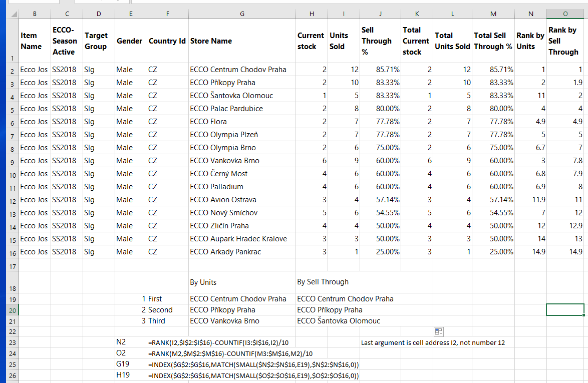Click rank value 7.8 in column O
Viewport: 588px width, 383px height.
point(565,160)
